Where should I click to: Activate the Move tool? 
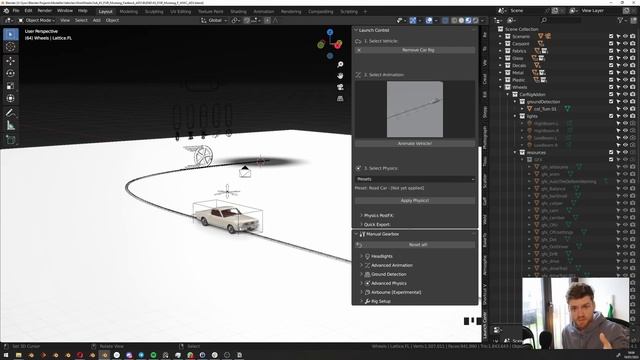(11, 61)
